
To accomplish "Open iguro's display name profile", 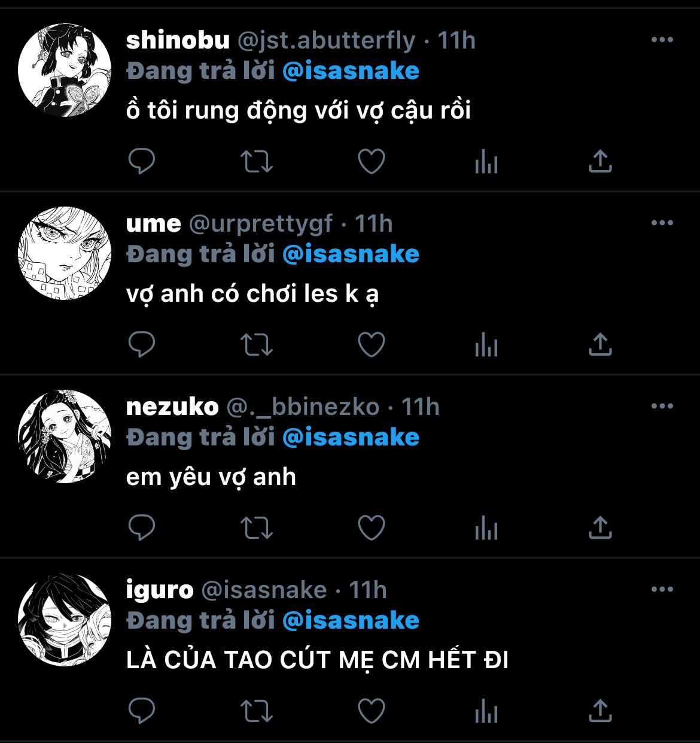I will point(160,591).
